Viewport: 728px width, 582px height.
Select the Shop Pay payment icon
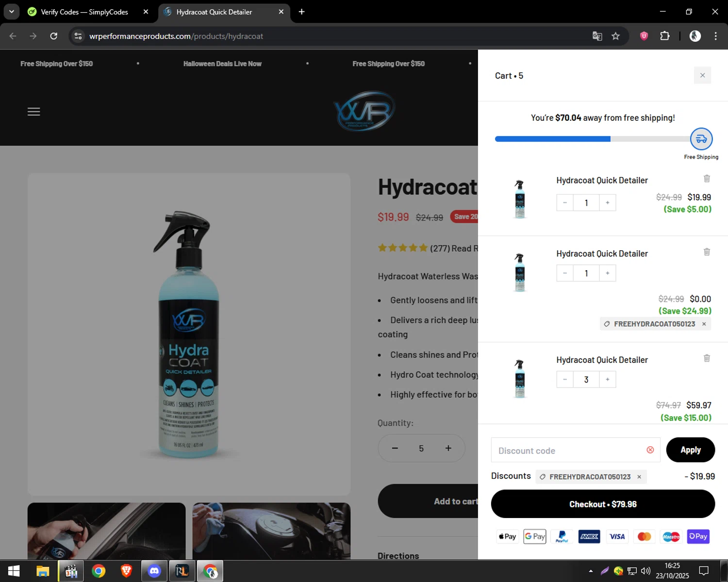(x=698, y=536)
